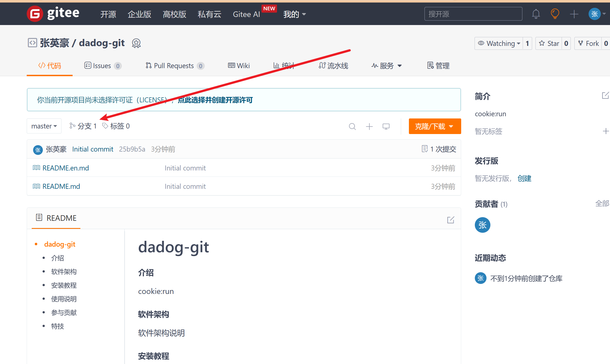Click the badge icon next to dadog-git title

(136, 43)
